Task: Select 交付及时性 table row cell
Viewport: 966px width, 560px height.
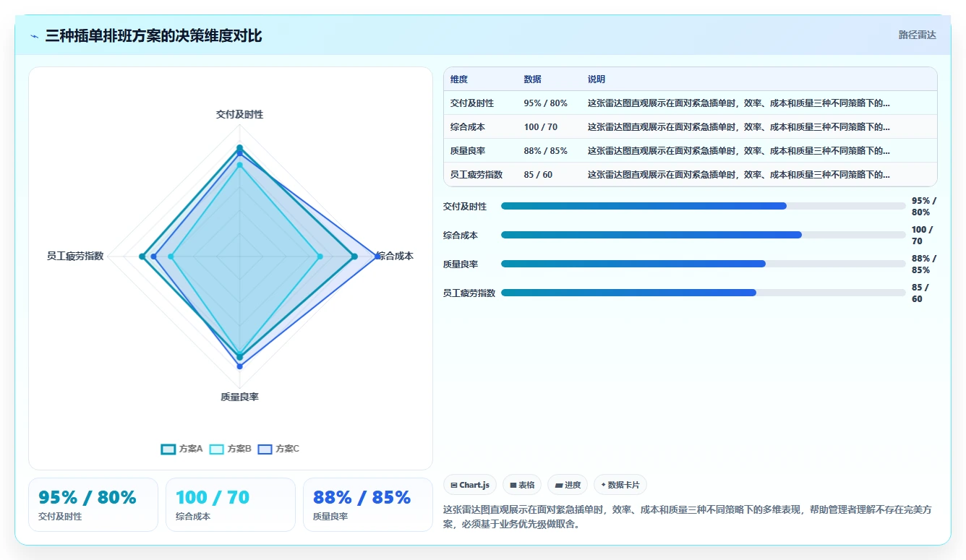Action: (472, 103)
